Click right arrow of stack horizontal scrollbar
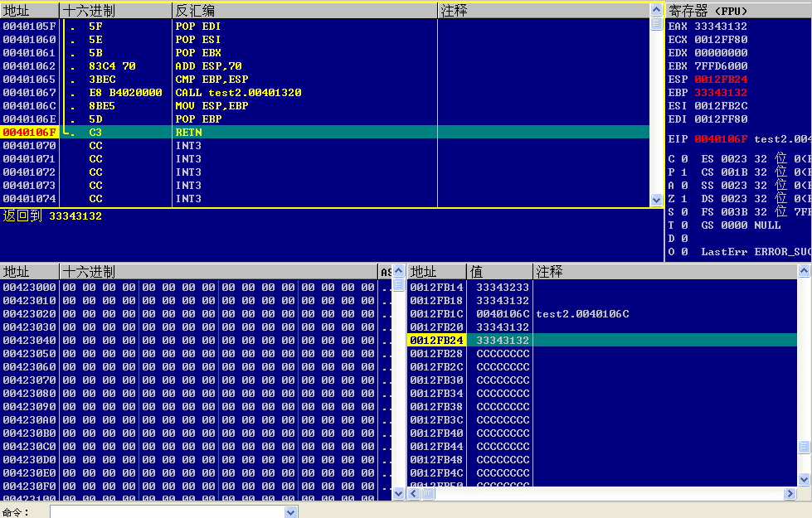Image resolution: width=812 pixels, height=518 pixels. [x=790, y=494]
